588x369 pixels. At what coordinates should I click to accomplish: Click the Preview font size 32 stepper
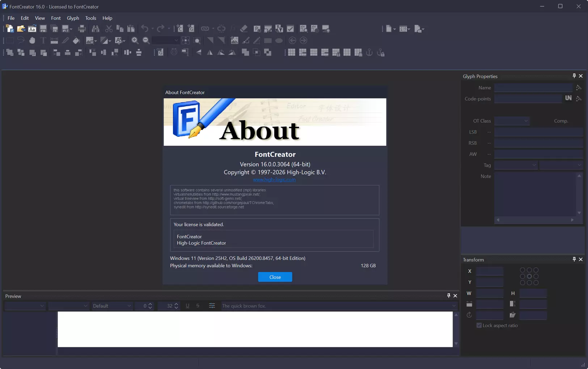click(176, 306)
